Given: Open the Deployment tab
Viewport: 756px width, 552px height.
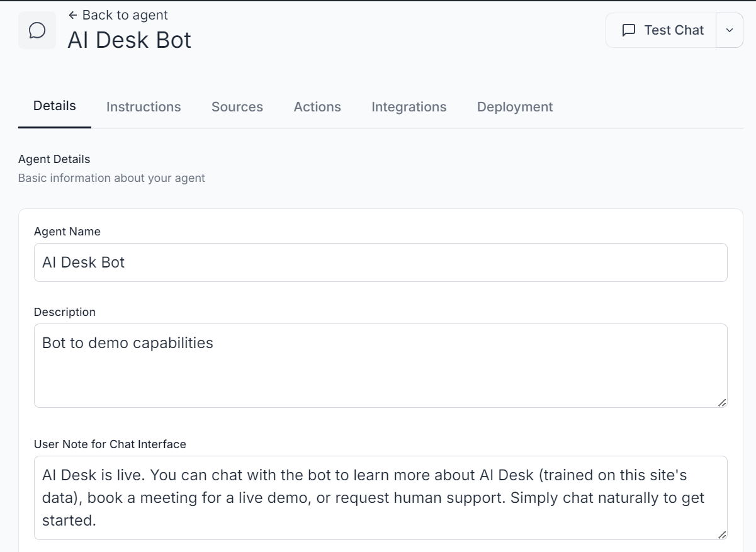Looking at the screenshot, I should [514, 106].
